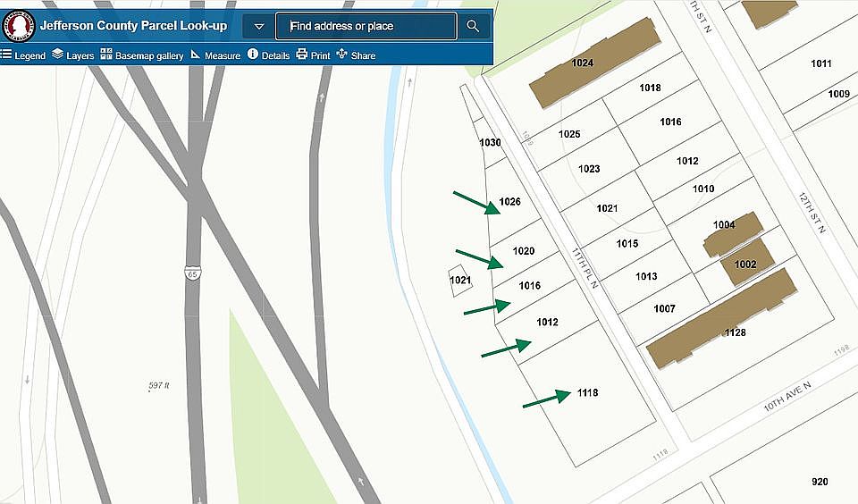Viewport: 858px width, 504px height.
Task: Select the large parcel labeled 1118
Action: tap(587, 393)
